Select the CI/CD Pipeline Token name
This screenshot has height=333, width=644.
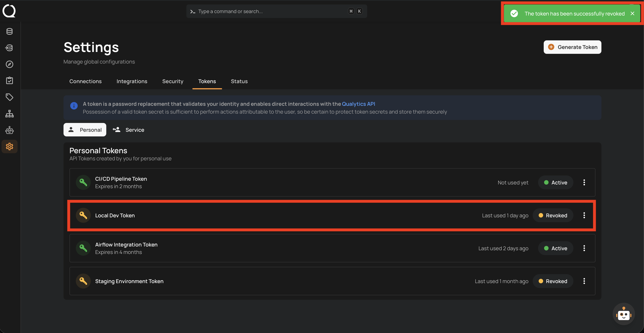click(x=121, y=179)
